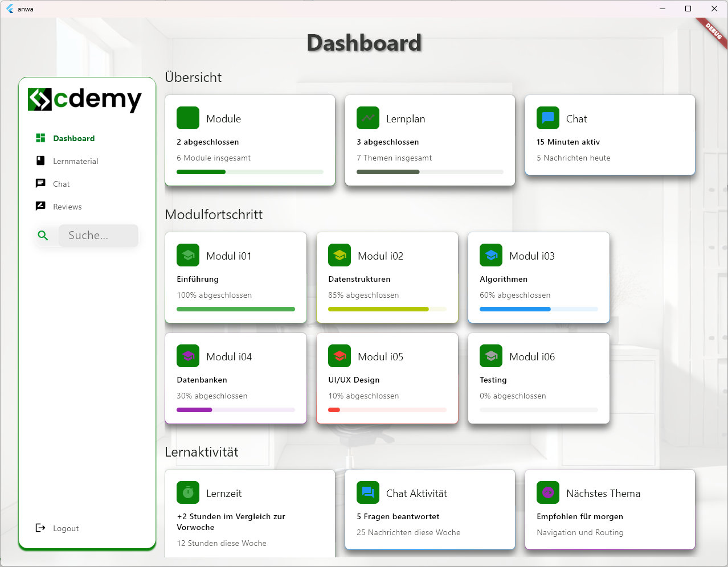Click the Lernzeit stopwatch icon
Image resolution: width=728 pixels, height=567 pixels.
click(188, 493)
